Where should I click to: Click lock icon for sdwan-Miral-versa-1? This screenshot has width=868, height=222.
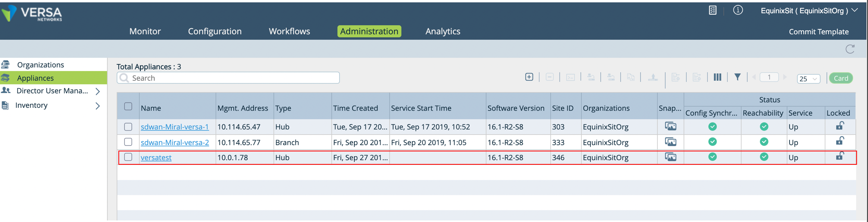click(839, 126)
